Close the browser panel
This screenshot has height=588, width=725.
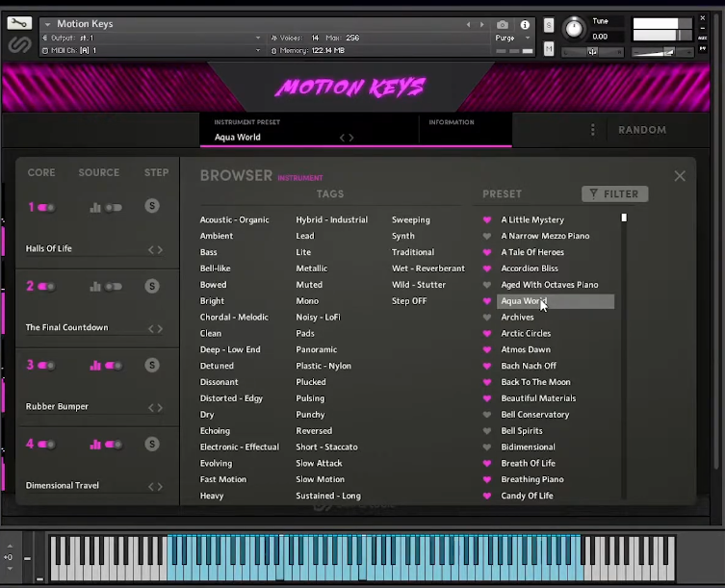(x=680, y=176)
